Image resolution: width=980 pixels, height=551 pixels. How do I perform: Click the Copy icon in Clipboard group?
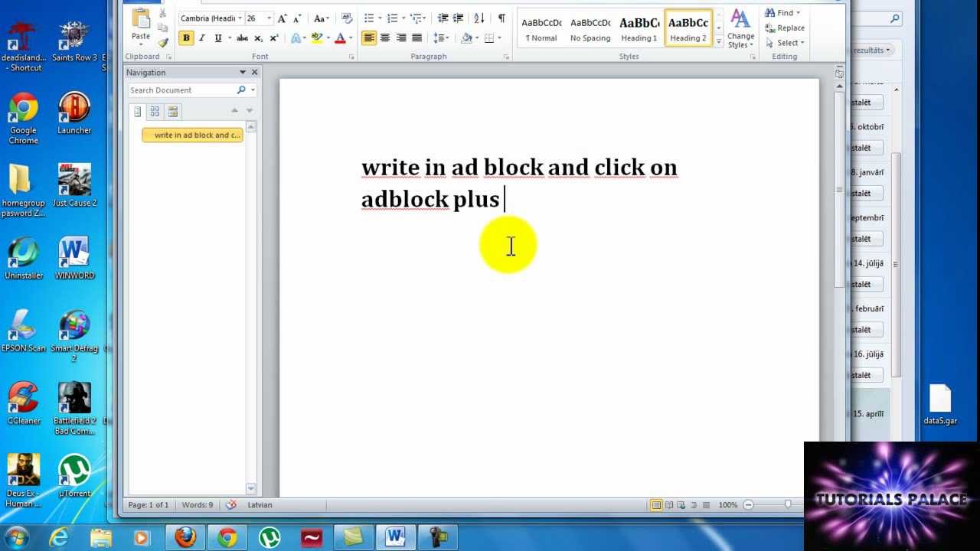(x=162, y=28)
